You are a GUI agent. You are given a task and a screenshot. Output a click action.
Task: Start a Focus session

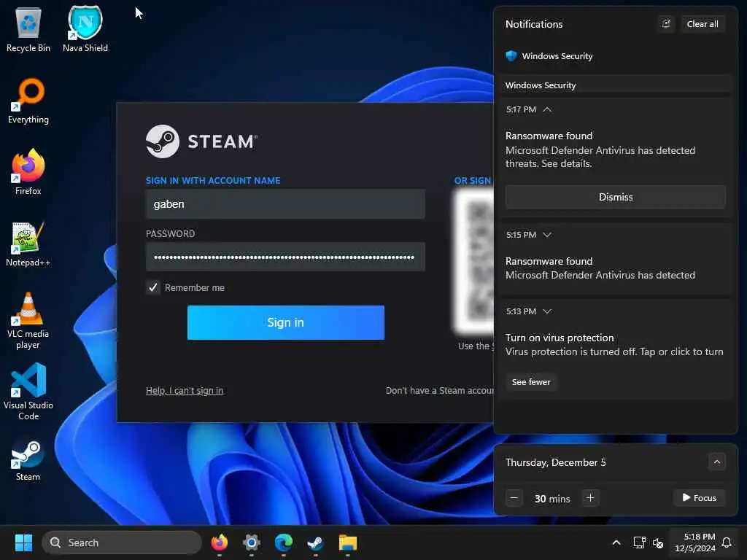pyautogui.click(x=699, y=497)
